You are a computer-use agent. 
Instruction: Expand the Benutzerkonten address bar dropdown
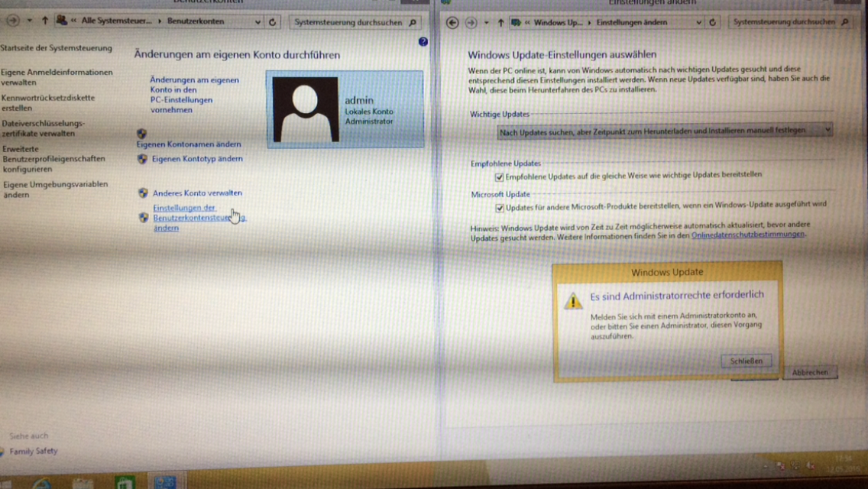(x=257, y=22)
